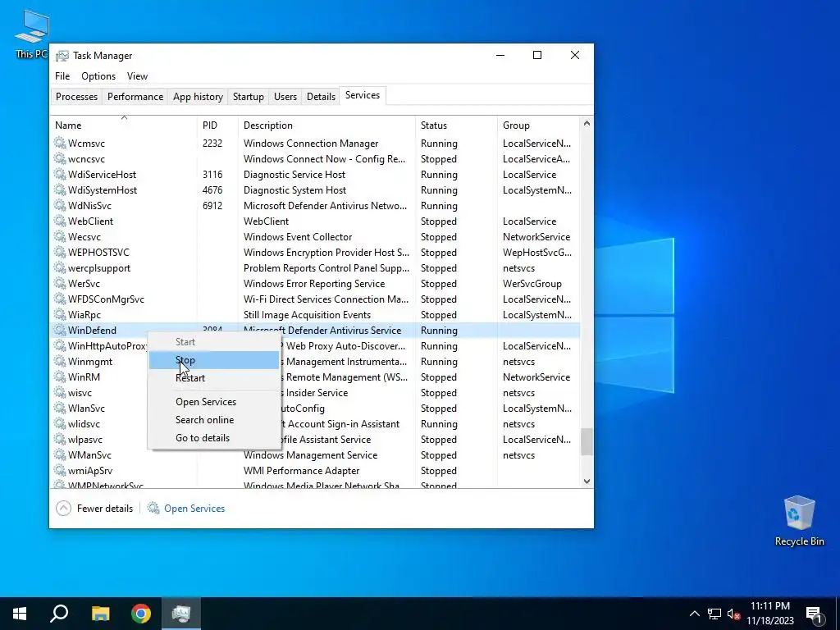Image resolution: width=840 pixels, height=630 pixels.
Task: Open the View menu
Action: [x=137, y=76]
